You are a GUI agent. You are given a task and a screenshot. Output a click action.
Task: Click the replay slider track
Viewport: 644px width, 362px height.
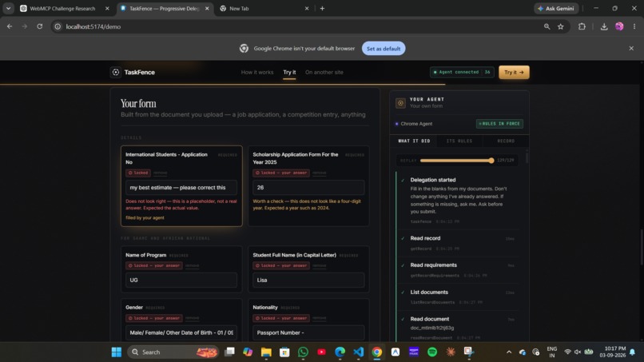(456, 161)
